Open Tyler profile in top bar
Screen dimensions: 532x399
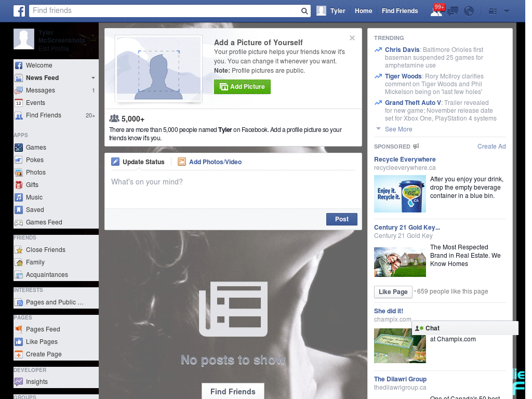tap(331, 11)
